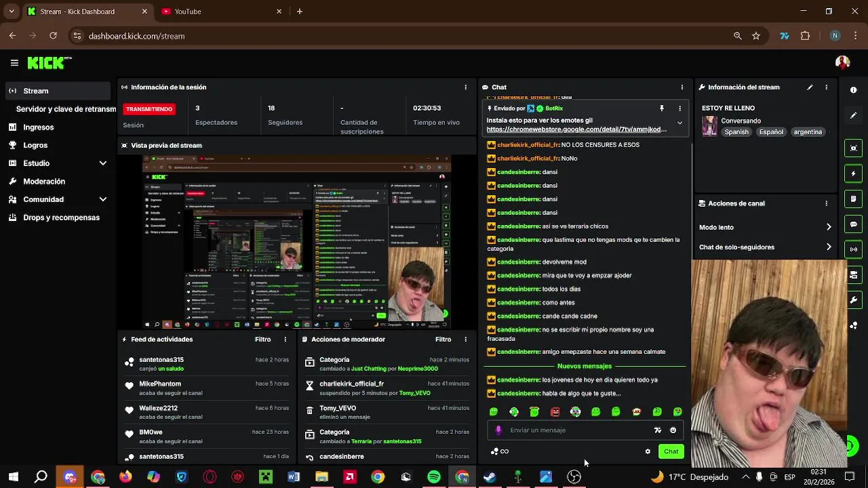868x488 pixels.
Task: Toggle the broadcast signal widget
Action: 853,249
